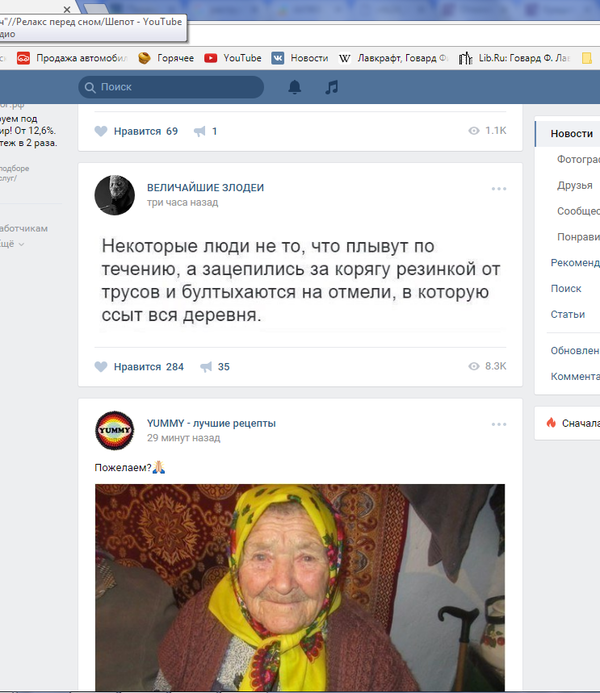Viewport: 600px width, 693px height.
Task: Open the ВЕЛИЧАЙШИЕ ЗЛОДЕИ group link
Action: 205,188
